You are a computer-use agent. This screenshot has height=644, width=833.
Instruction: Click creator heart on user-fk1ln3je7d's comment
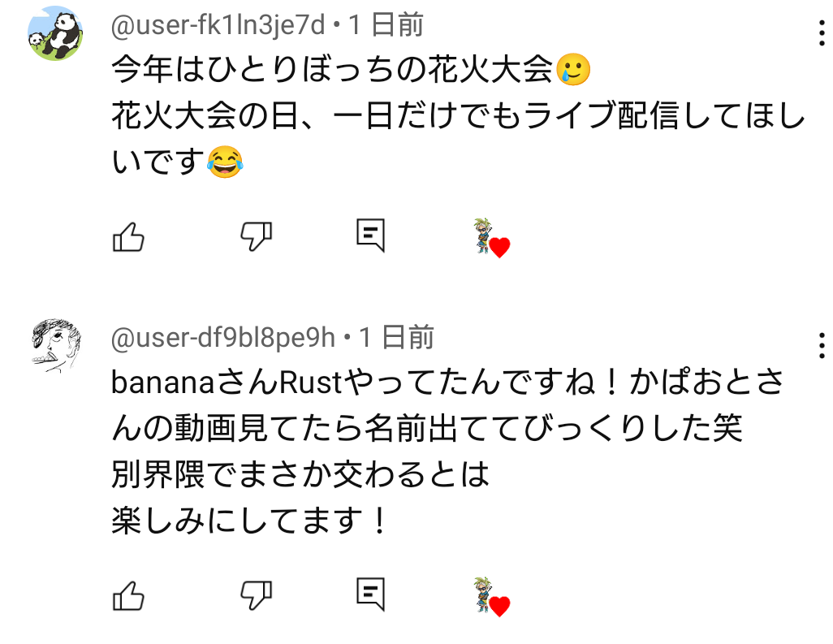click(x=492, y=237)
